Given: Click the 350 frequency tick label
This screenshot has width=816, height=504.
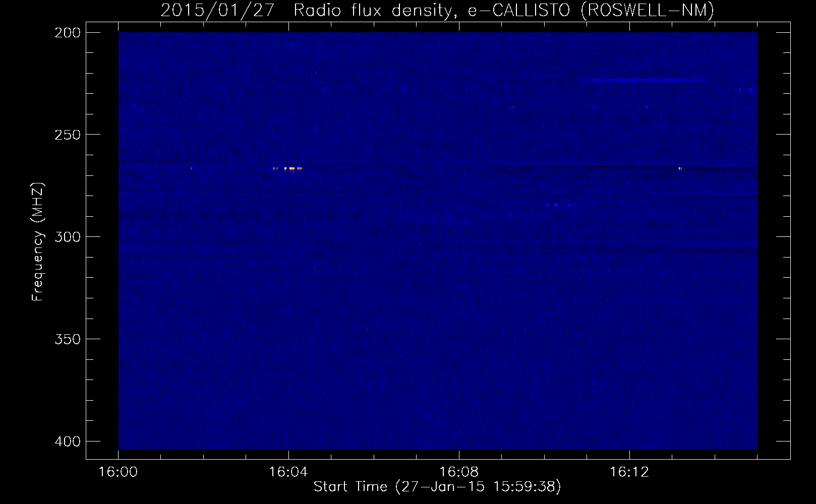Looking at the screenshot, I should (67, 339).
